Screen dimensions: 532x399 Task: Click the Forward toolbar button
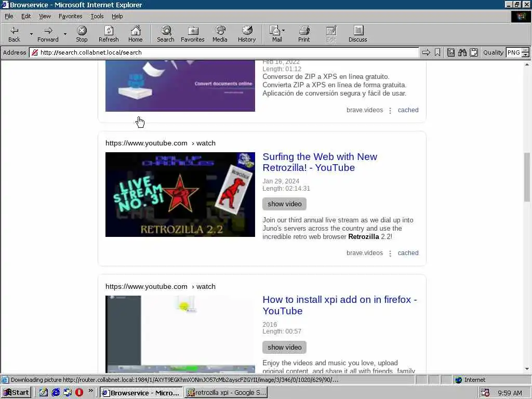(48, 34)
